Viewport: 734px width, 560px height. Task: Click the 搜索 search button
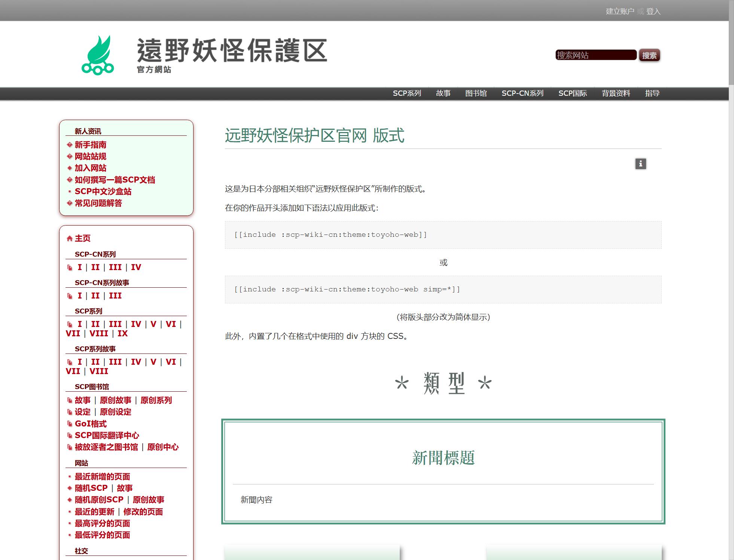[649, 55]
